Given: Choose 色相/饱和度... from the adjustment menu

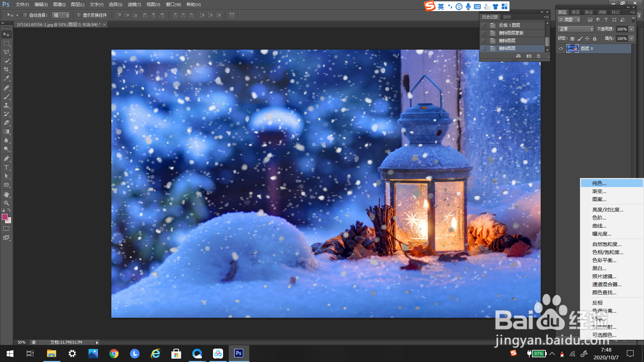Looking at the screenshot, I should pos(607,252).
